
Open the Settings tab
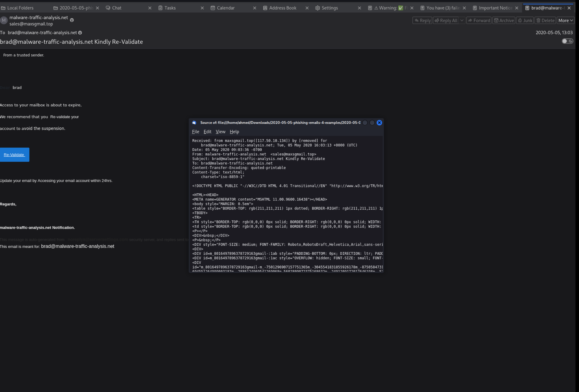click(x=329, y=8)
